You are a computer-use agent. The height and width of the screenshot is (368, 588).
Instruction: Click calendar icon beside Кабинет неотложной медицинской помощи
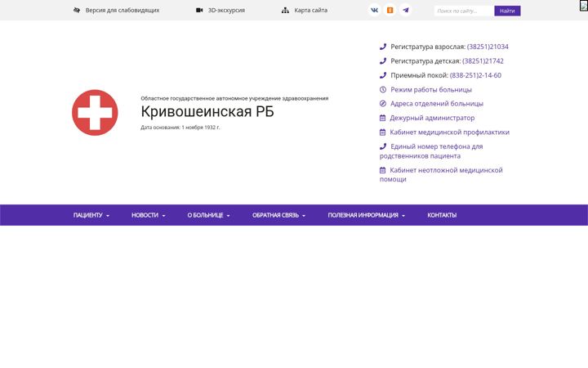tap(382, 170)
